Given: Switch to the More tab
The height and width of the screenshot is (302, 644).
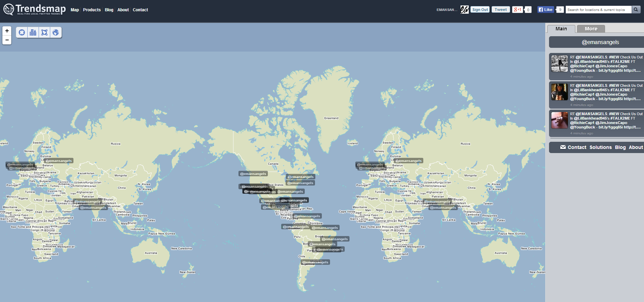Looking at the screenshot, I should click(x=591, y=29).
